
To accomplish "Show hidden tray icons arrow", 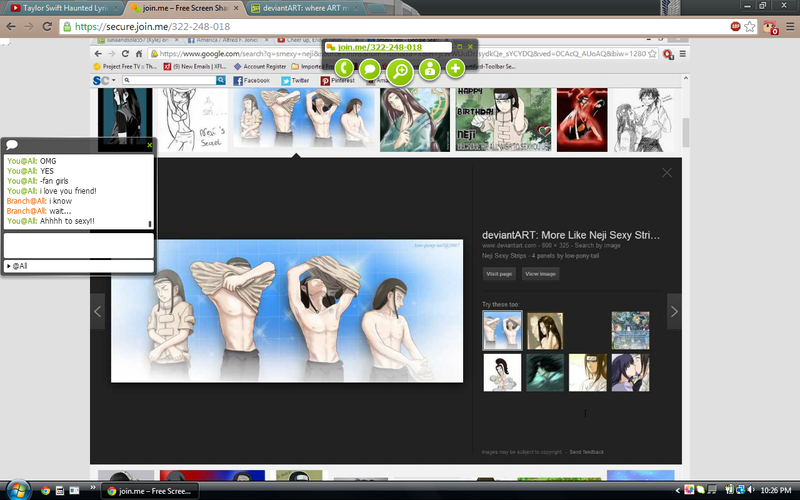I will pyautogui.click(x=678, y=491).
